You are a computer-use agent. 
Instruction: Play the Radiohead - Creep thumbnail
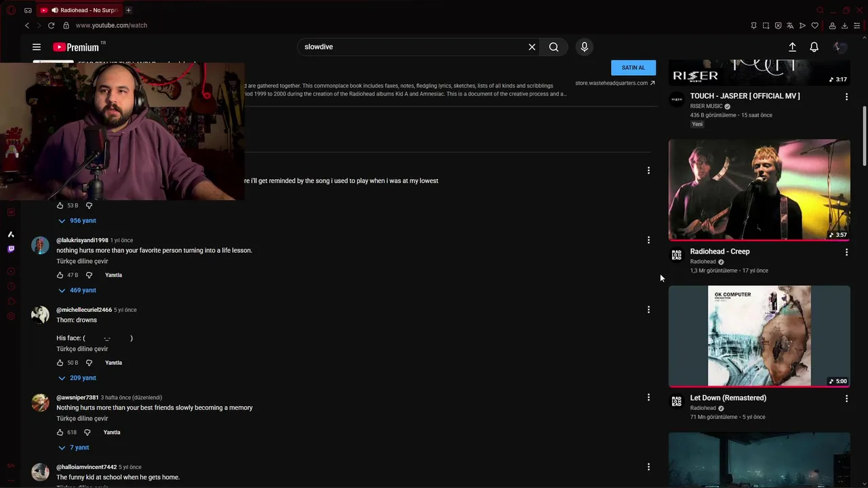[x=759, y=190]
